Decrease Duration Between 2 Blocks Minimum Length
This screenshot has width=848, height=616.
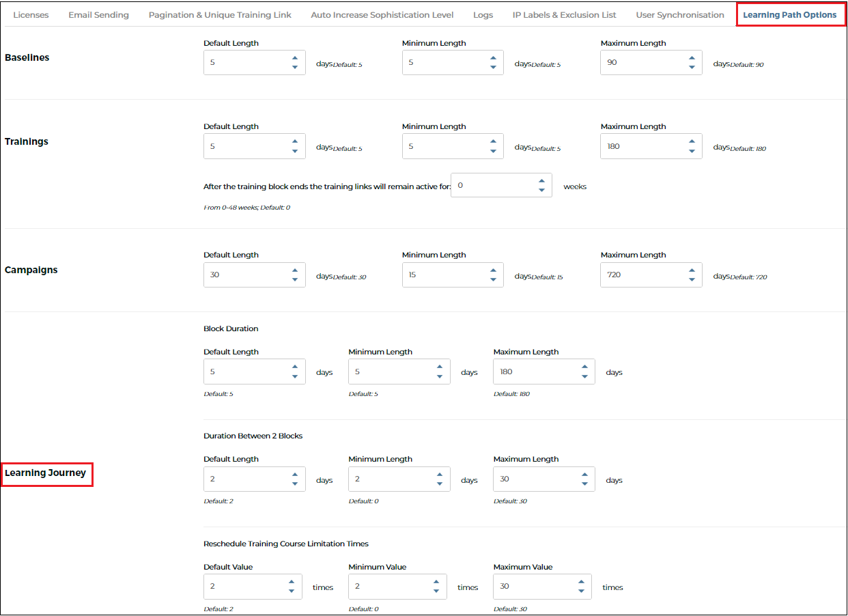coord(440,484)
